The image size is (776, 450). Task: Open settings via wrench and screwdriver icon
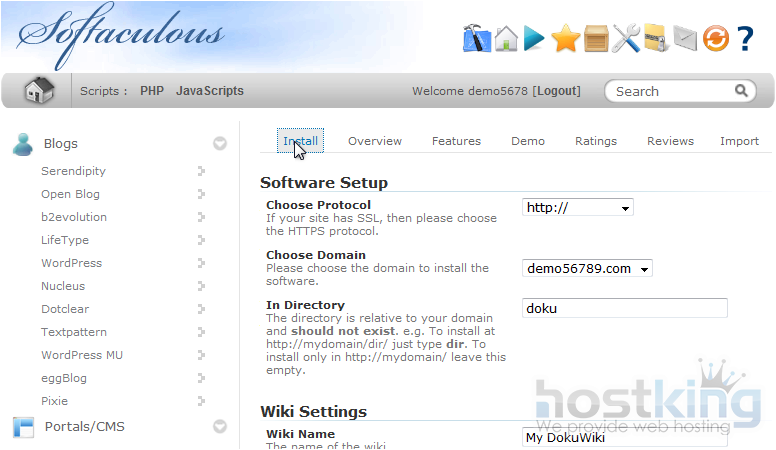[x=626, y=38]
